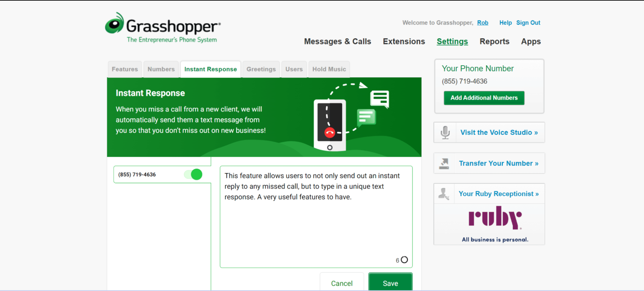Click the Grasshopper logo
The height and width of the screenshot is (291, 644).
(163, 28)
